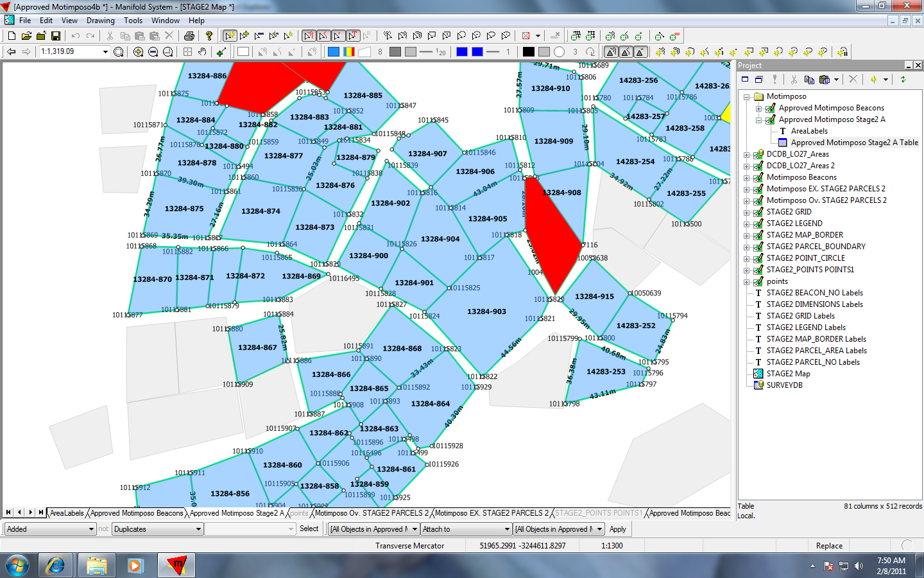This screenshot has height=578, width=924.
Task: Click the Select button in query bar
Action: coord(309,529)
